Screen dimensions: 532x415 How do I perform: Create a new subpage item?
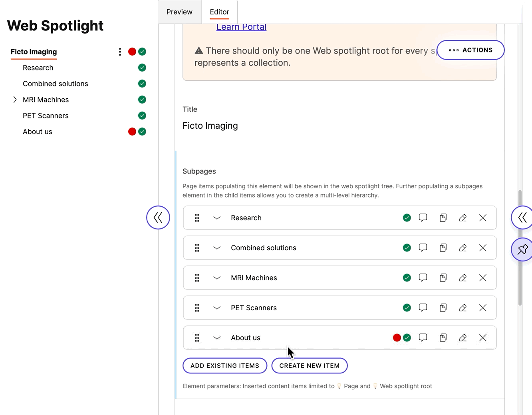pos(310,365)
